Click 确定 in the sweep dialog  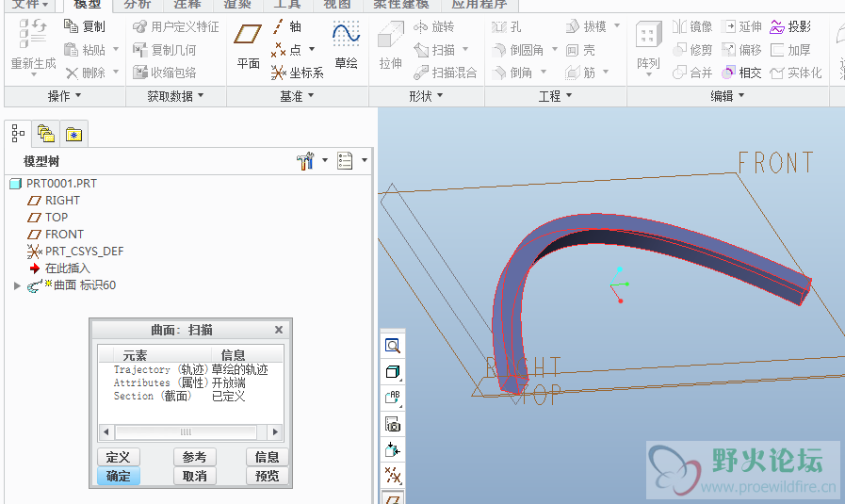[119, 476]
